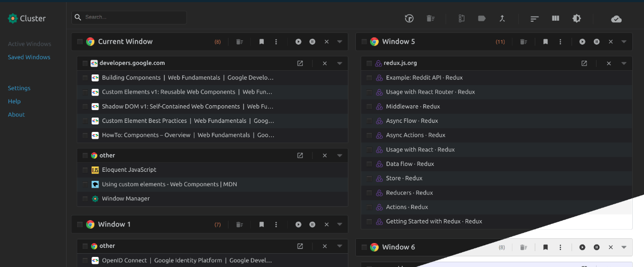Screen dimensions: 644x267
Task: Open the About link in sidebar
Action: 17,114
